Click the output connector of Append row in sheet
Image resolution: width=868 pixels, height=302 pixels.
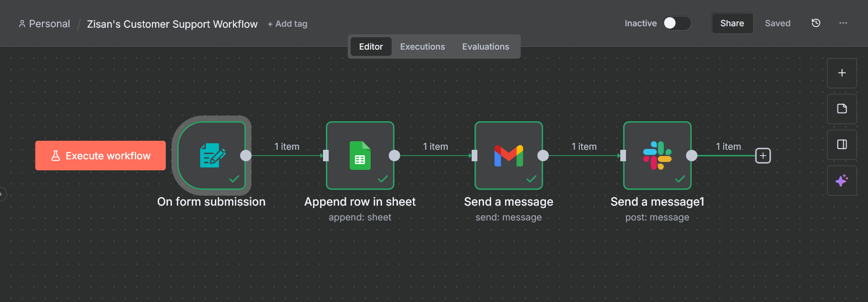coord(394,156)
